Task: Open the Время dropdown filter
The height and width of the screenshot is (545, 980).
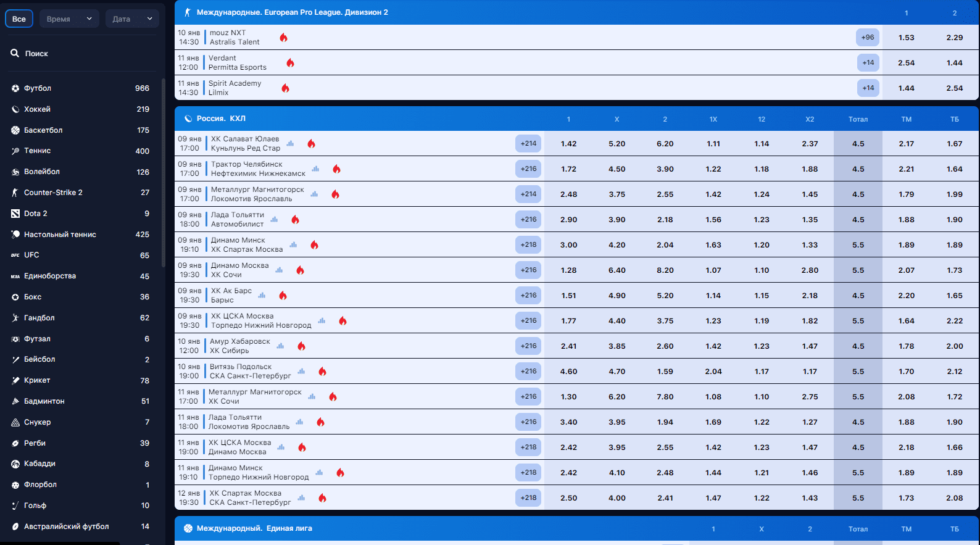Action: point(69,19)
